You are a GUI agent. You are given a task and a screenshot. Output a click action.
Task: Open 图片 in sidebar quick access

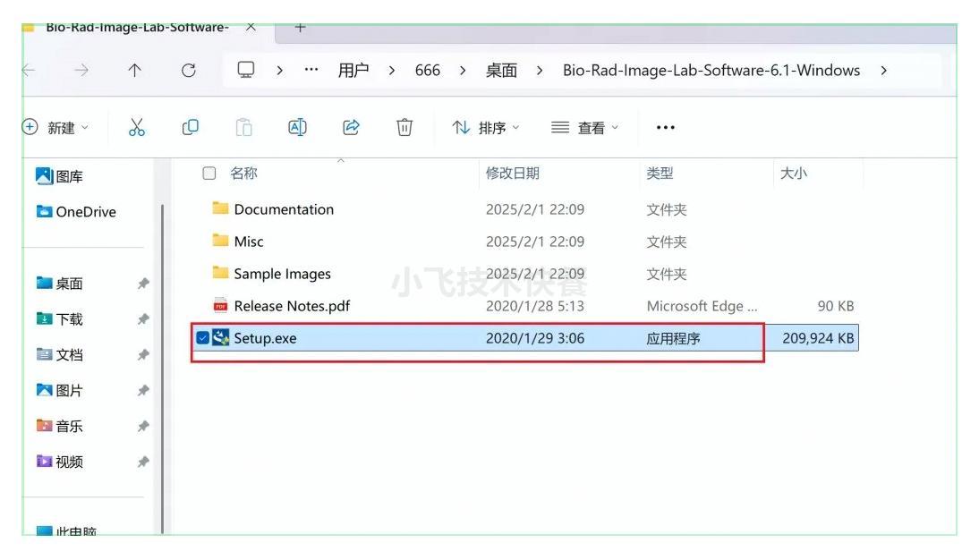click(x=60, y=390)
